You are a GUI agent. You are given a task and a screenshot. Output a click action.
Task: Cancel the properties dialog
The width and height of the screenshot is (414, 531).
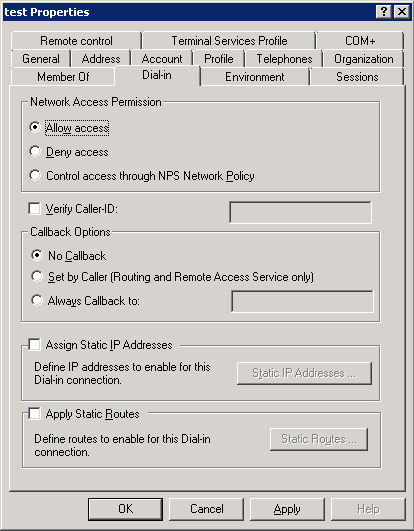(x=206, y=509)
